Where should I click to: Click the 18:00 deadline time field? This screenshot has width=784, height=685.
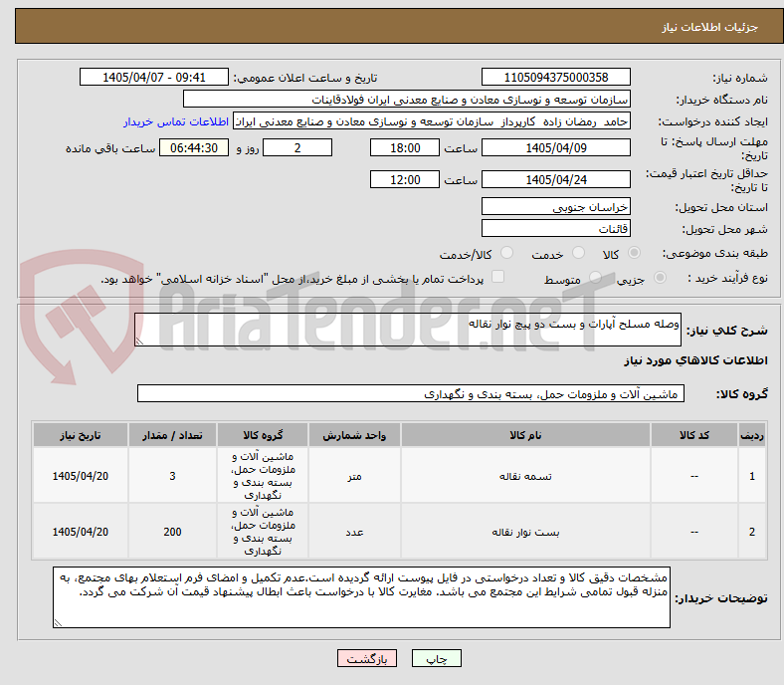(405, 147)
